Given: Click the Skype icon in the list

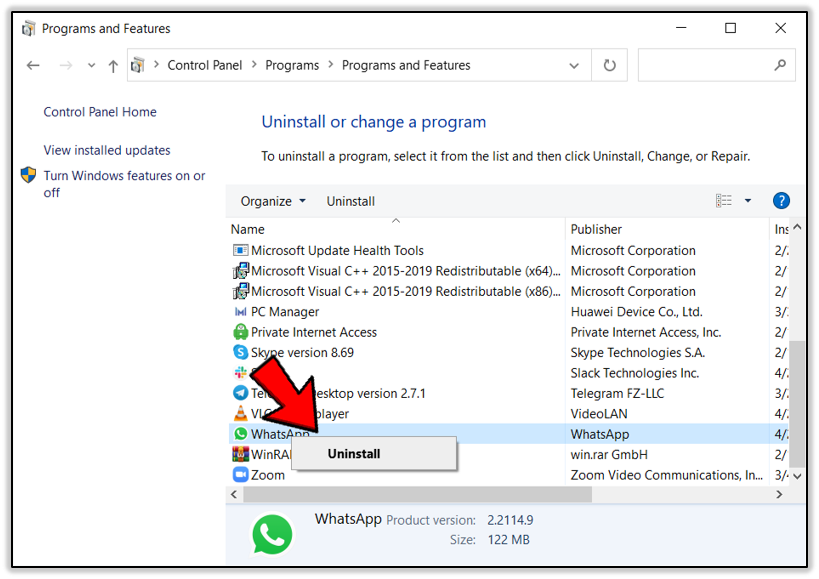Looking at the screenshot, I should click(x=240, y=352).
